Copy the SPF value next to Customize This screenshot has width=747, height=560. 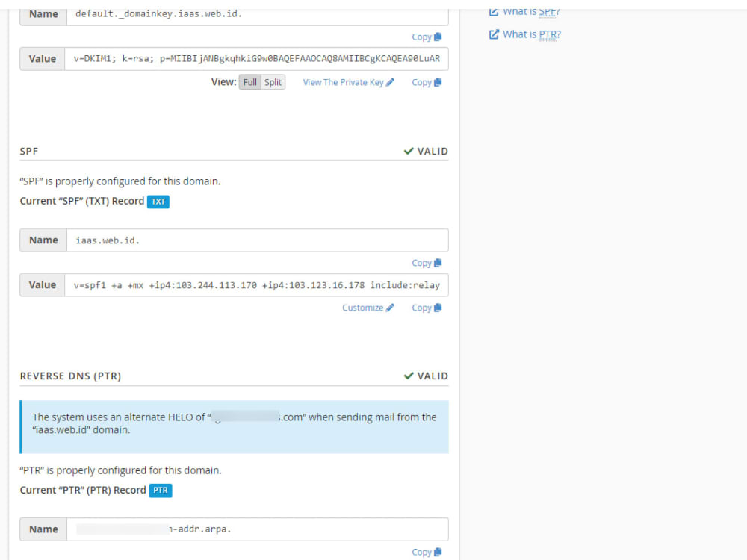pyautogui.click(x=427, y=308)
